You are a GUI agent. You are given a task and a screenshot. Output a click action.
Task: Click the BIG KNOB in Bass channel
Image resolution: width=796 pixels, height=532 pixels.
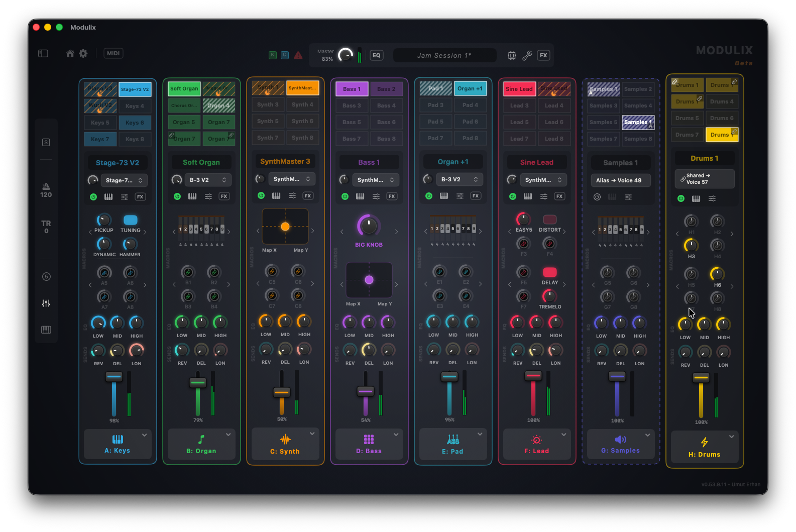[369, 226]
